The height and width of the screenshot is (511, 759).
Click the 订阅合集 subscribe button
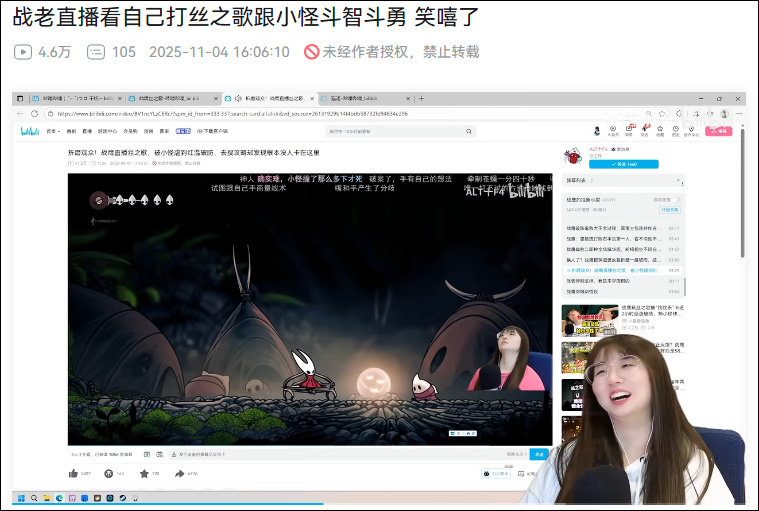[x=670, y=210]
